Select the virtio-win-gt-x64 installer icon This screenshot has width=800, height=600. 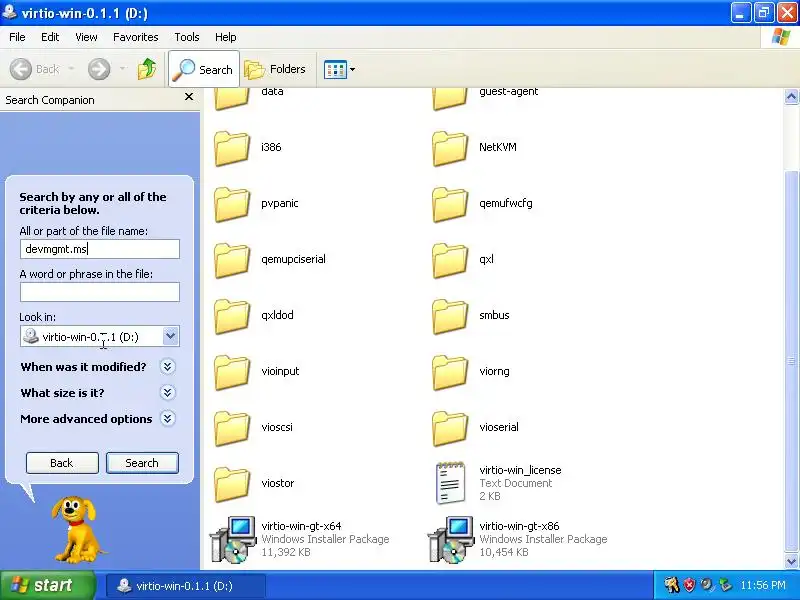[233, 539]
